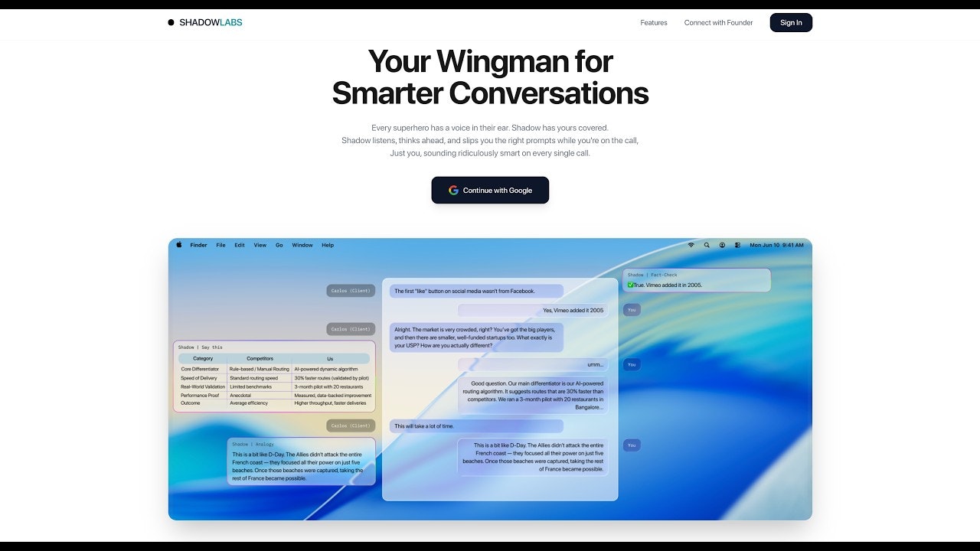The width and height of the screenshot is (980, 551).
Task: Continue with Google sign-up button
Action: click(x=490, y=190)
